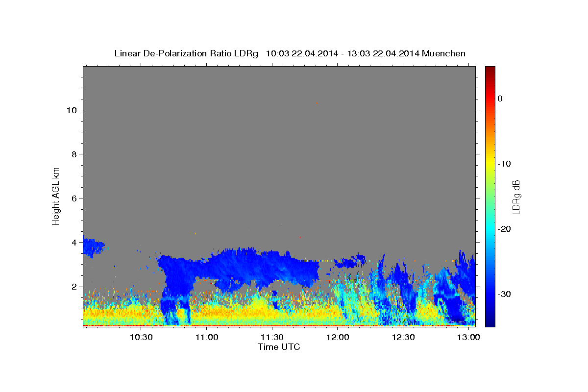Click the colorbar value -20
Viewport: 588px width, 392px height.
coord(504,229)
